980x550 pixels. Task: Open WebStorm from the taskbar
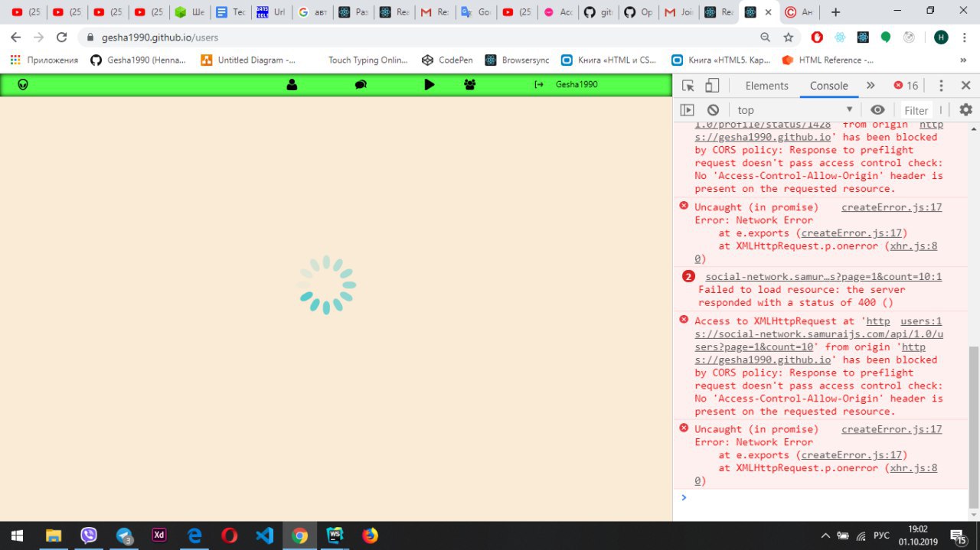click(335, 535)
